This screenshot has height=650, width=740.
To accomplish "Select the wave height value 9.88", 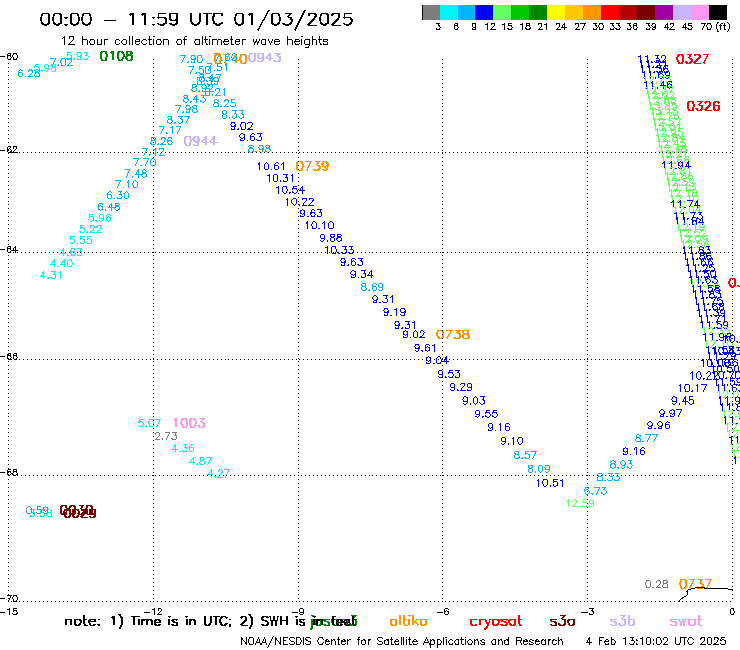I will (331, 238).
